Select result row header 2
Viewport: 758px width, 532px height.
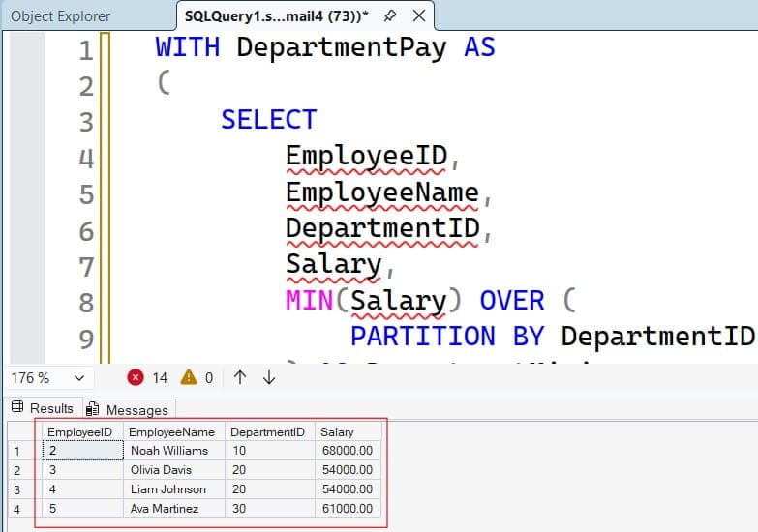pos(20,470)
